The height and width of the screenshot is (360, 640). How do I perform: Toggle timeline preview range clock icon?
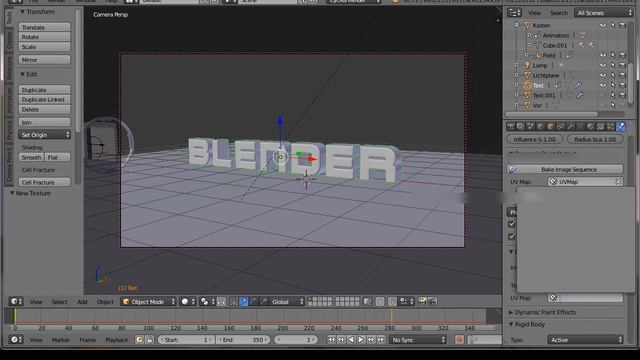click(x=139, y=340)
